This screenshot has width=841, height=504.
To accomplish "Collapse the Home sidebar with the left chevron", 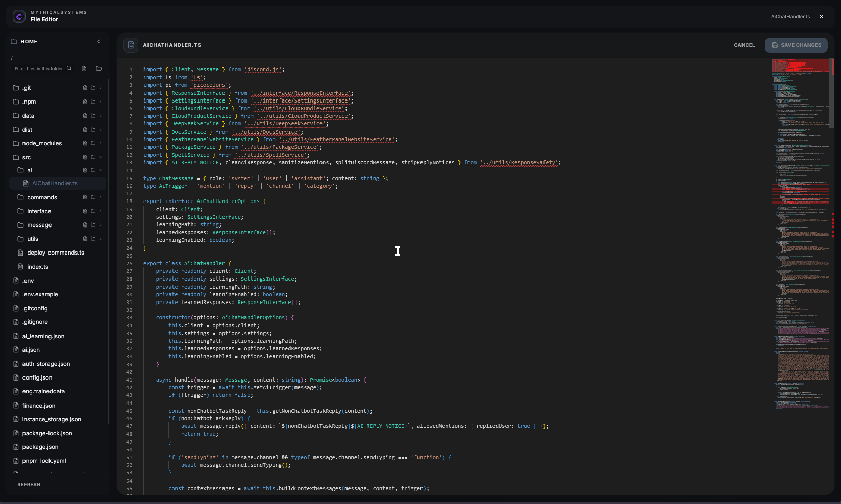I will (x=98, y=42).
